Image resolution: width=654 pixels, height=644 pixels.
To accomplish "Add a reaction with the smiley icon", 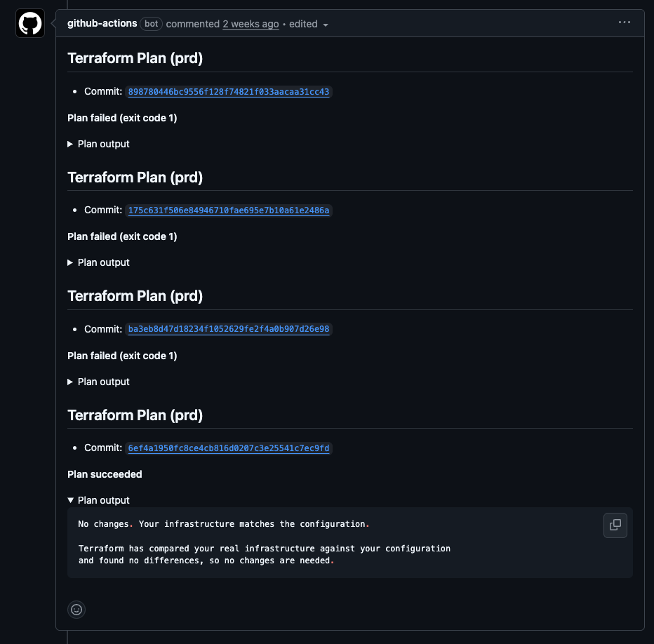I will click(x=76, y=610).
